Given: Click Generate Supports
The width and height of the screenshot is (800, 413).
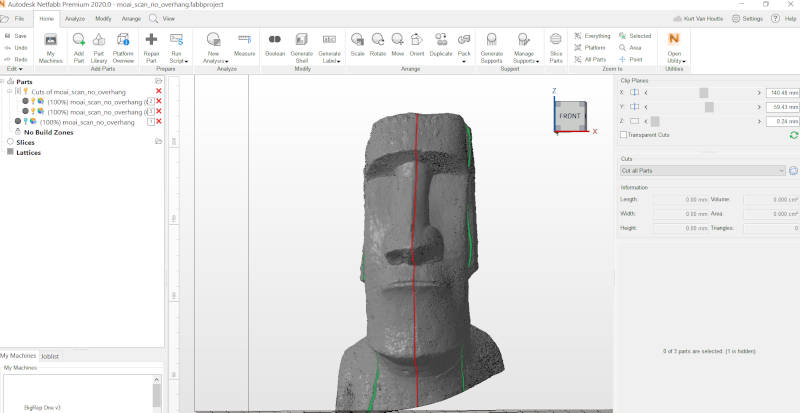Looking at the screenshot, I should 491,47.
